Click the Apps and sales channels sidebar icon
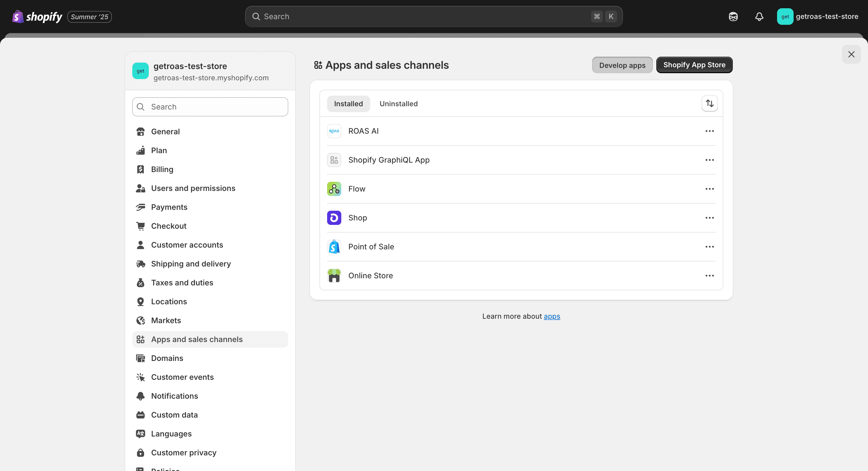 click(x=141, y=339)
